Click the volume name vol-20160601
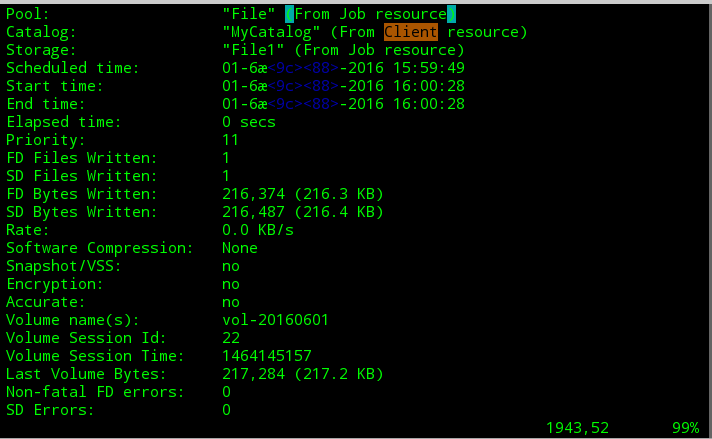 click(276, 320)
